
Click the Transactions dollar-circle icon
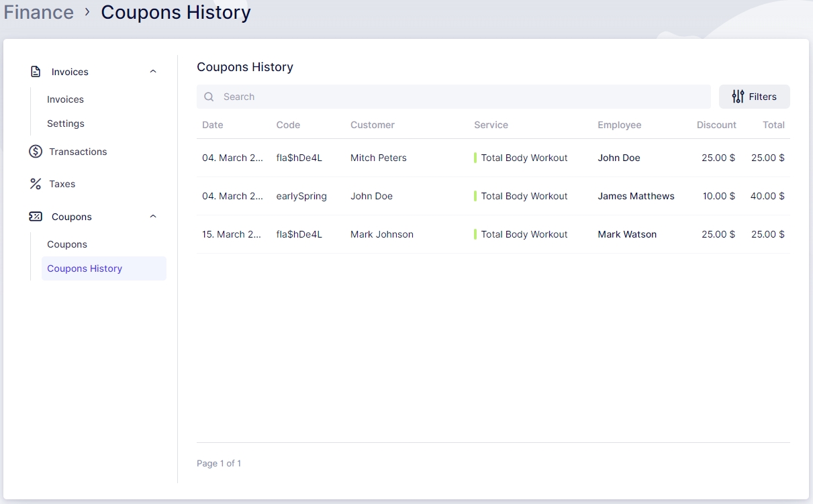point(36,152)
